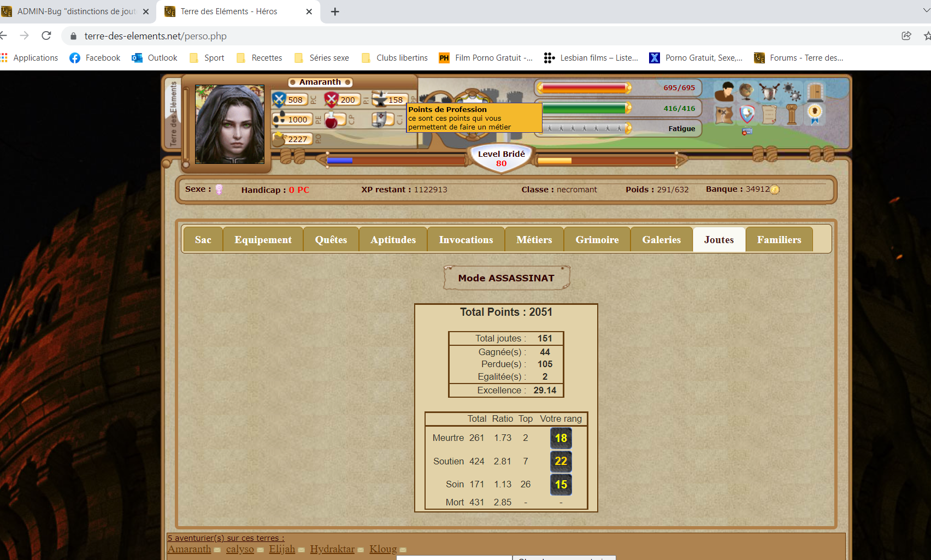
Task: Click the Share page icon in address bar
Action: click(906, 36)
